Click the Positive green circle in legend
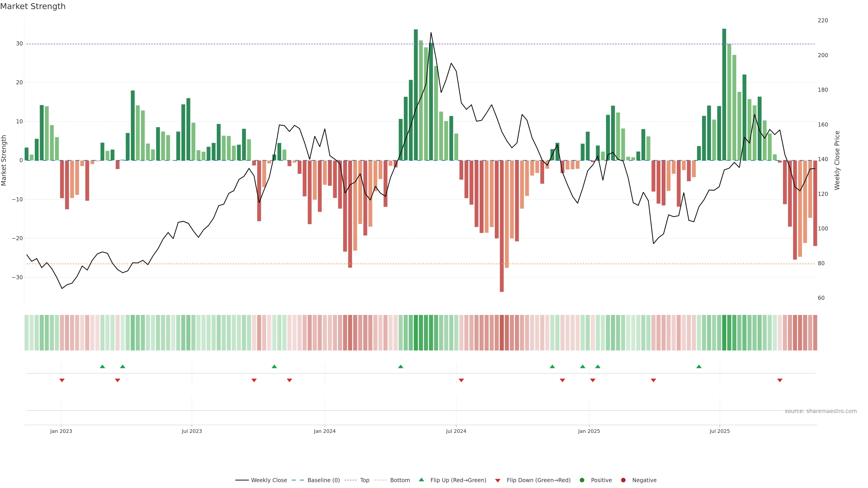The width and height of the screenshot is (868, 488). click(582, 480)
